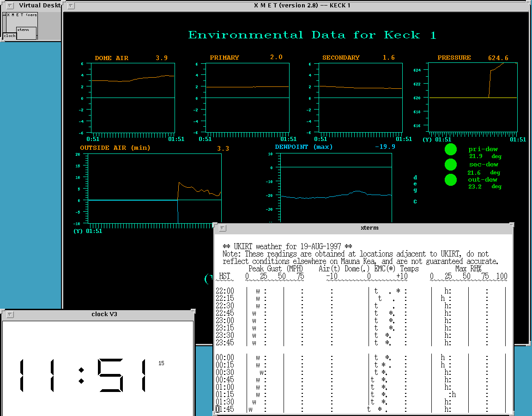The width and height of the screenshot is (532, 416).
Task: Click the out-dew reading '23.2'
Action: 475,186
